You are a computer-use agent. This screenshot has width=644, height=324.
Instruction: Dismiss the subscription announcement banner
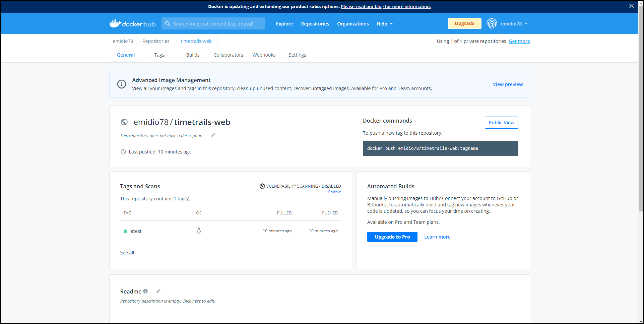(631, 6)
